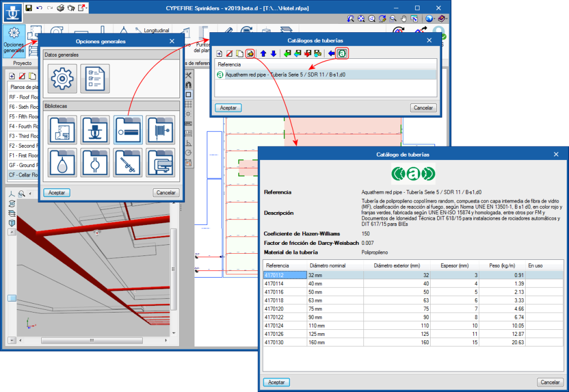Select the pan hand tool

403,18
